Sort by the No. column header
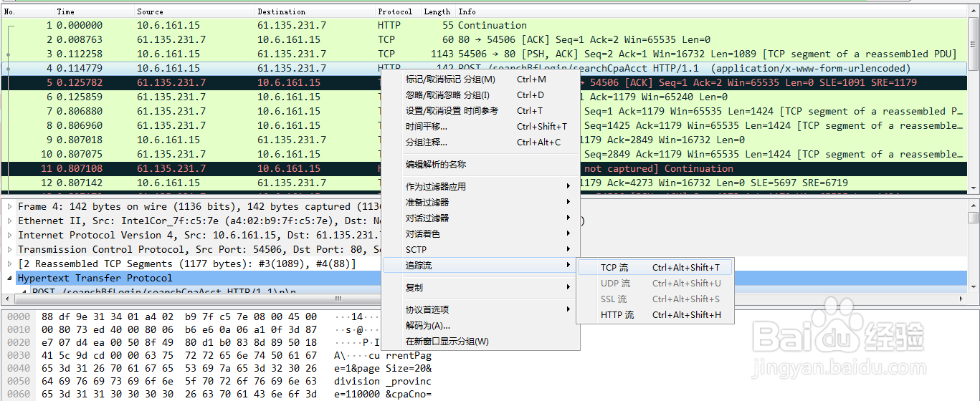 (x=27, y=11)
